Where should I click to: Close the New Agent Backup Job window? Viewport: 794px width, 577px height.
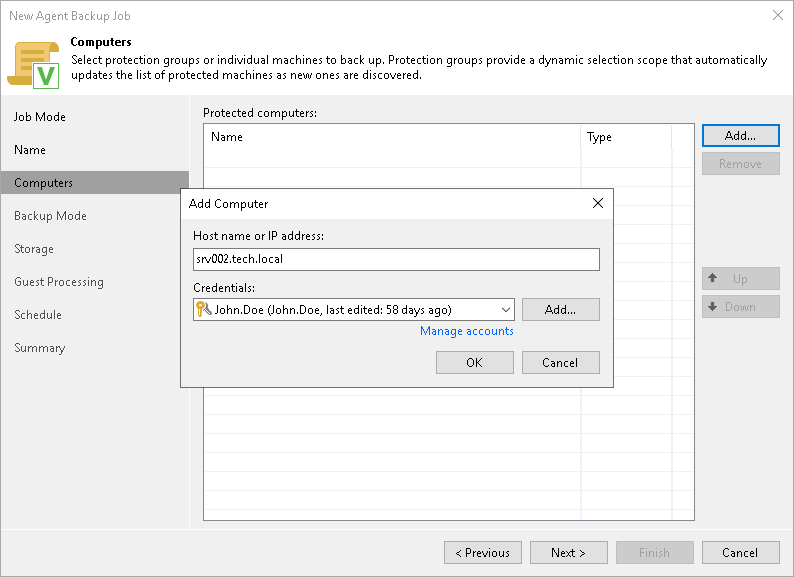(777, 16)
